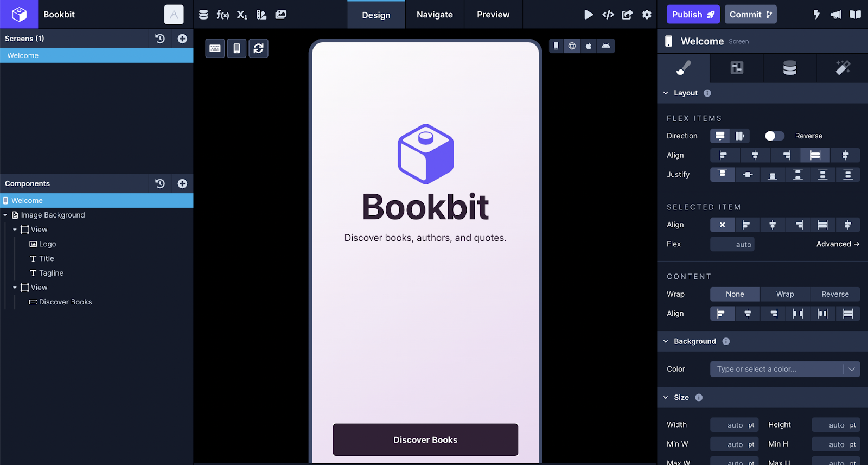This screenshot has height=465, width=868.
Task: Add a new screen with the plus icon
Action: [x=182, y=39]
